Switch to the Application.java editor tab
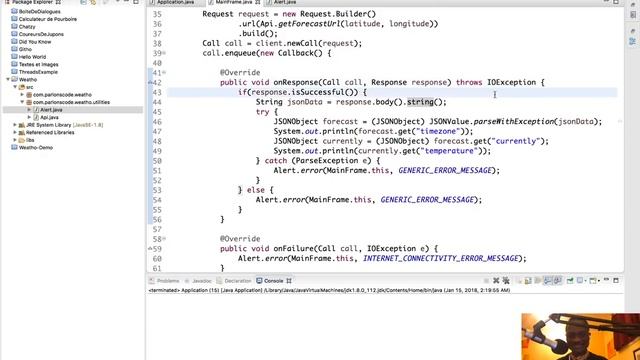The image size is (640, 360). (176, 2)
